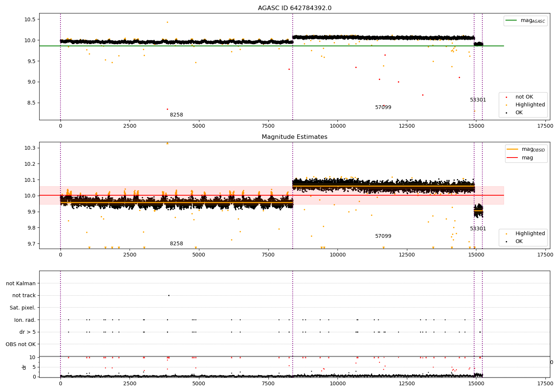Select the mag OBSID legend entry

pyautogui.click(x=527, y=149)
